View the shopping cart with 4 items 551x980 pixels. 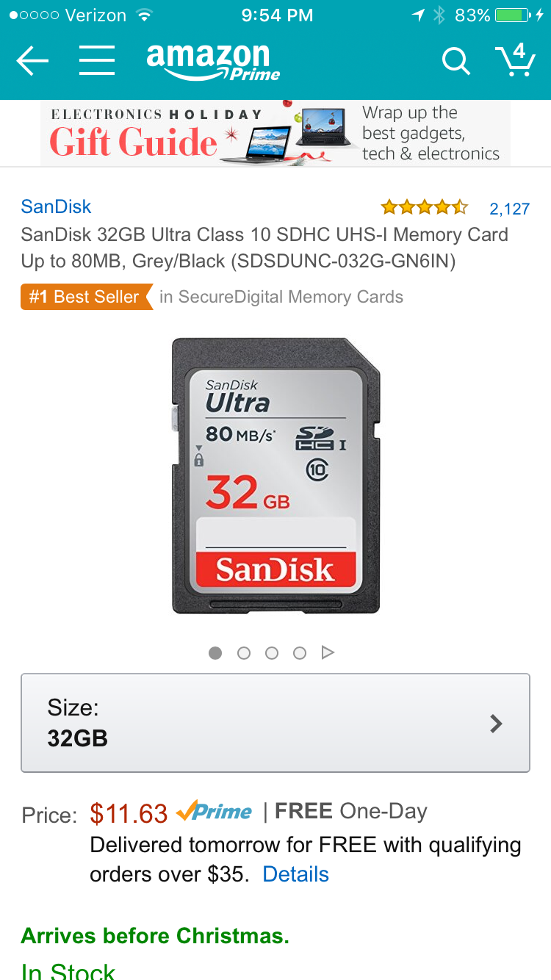(x=514, y=60)
